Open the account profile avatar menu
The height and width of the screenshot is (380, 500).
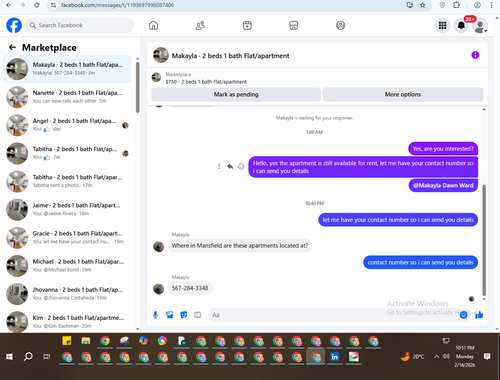[x=480, y=26]
